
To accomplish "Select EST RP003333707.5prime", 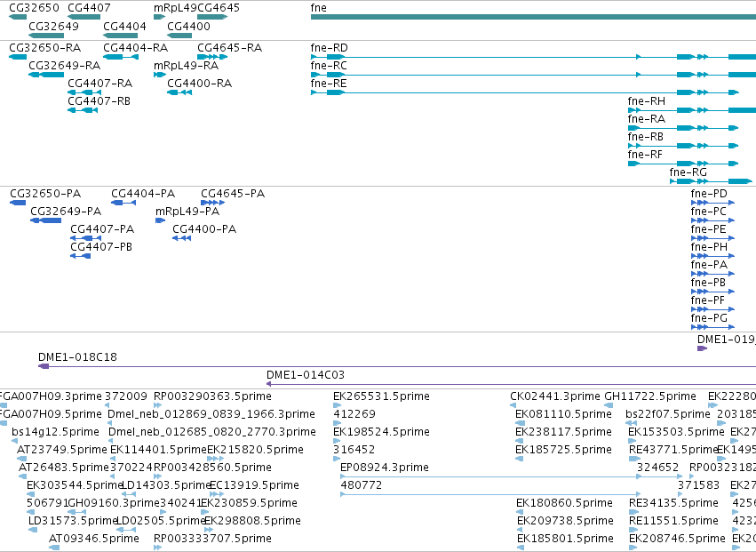I will point(212,539).
